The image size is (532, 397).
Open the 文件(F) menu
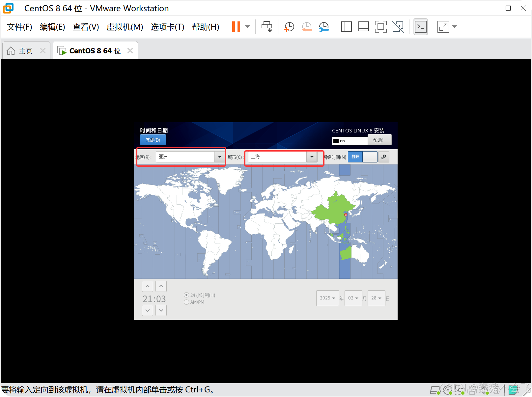point(19,27)
